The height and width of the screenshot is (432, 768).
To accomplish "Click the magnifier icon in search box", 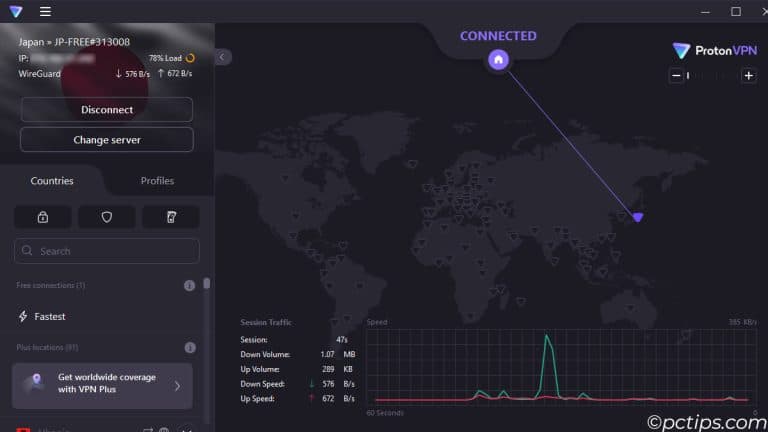I will tap(27, 251).
